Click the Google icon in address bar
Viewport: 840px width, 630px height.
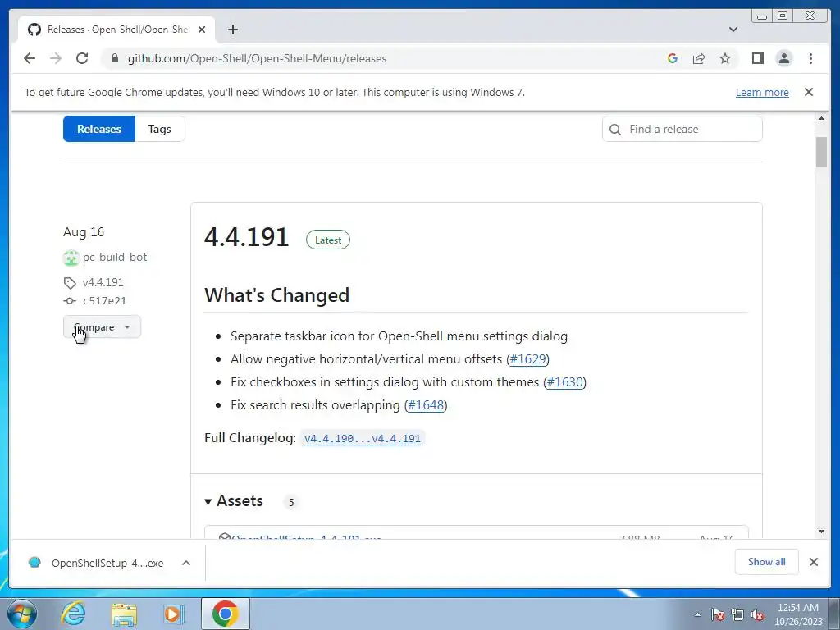[673, 58]
